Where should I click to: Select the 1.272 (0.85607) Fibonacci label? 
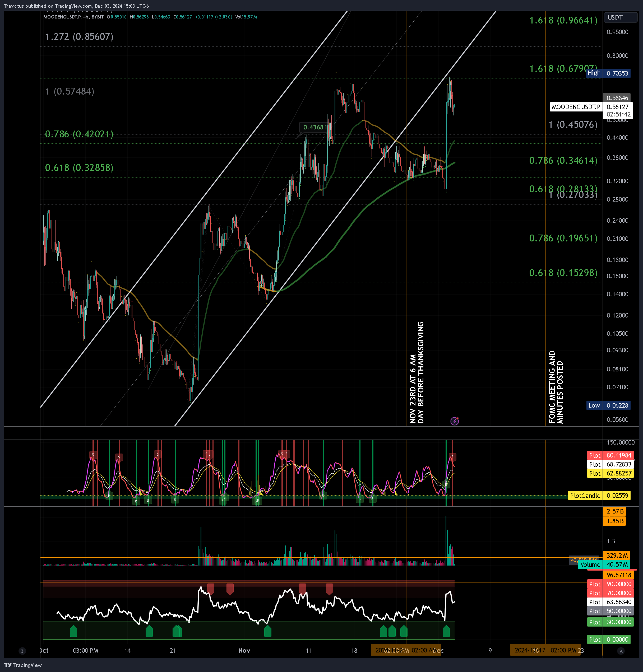point(79,37)
